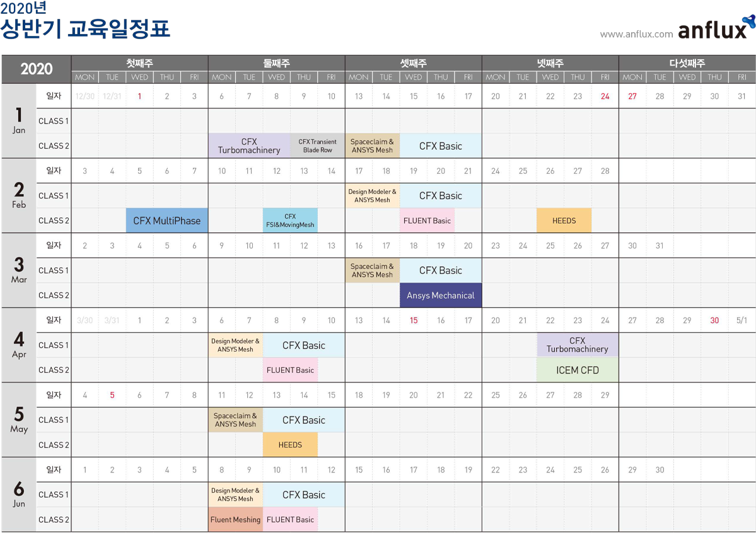The height and width of the screenshot is (533, 756).
Task: Click April's Design Modeler & ANSYS Mesh
Action: 235,345
